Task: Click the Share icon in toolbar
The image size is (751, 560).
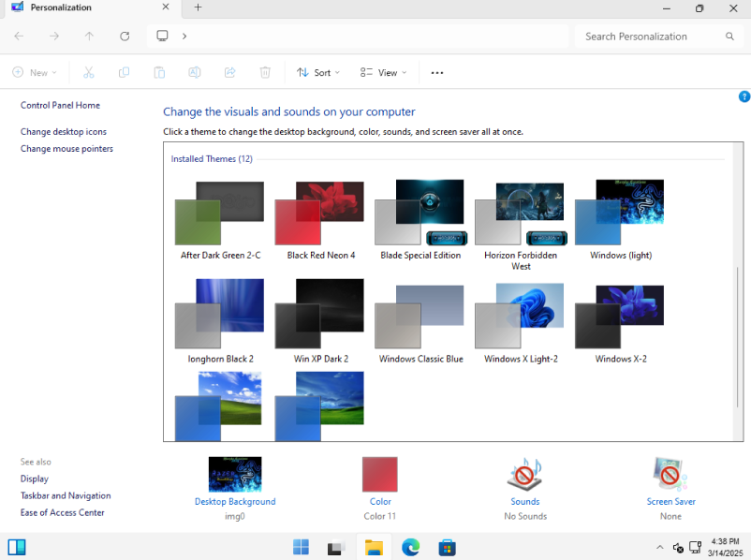Action: pos(230,72)
